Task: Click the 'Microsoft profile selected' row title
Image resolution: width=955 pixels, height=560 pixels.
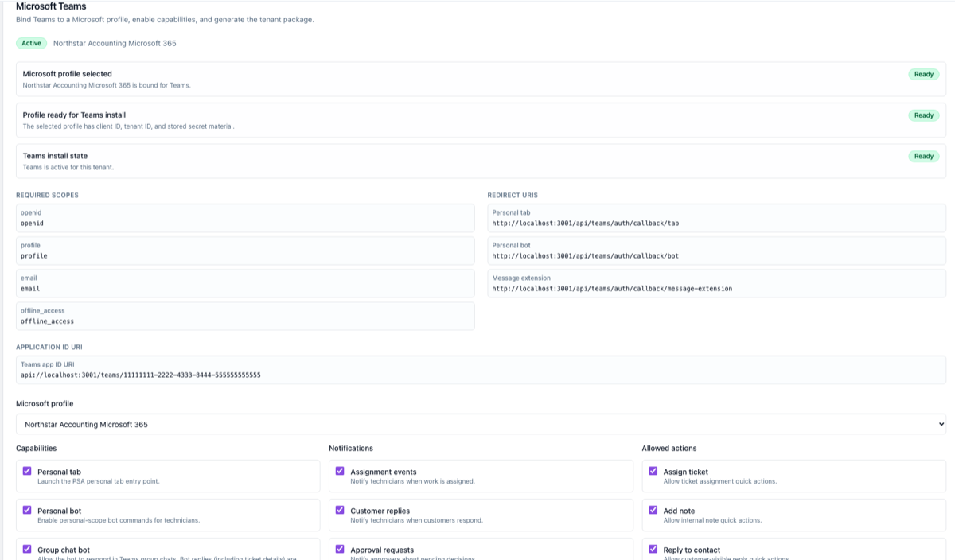Action: [x=67, y=74]
